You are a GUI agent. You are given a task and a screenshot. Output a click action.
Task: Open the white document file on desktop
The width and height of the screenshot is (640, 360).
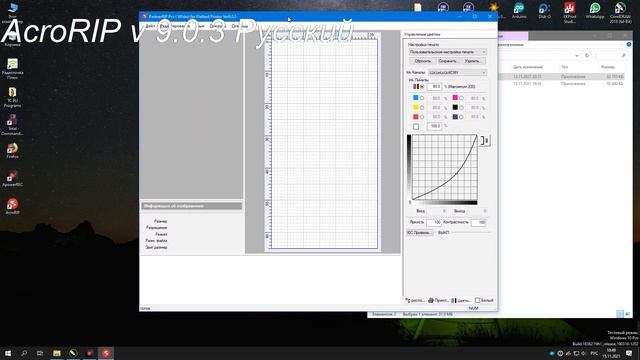click(x=418, y=8)
